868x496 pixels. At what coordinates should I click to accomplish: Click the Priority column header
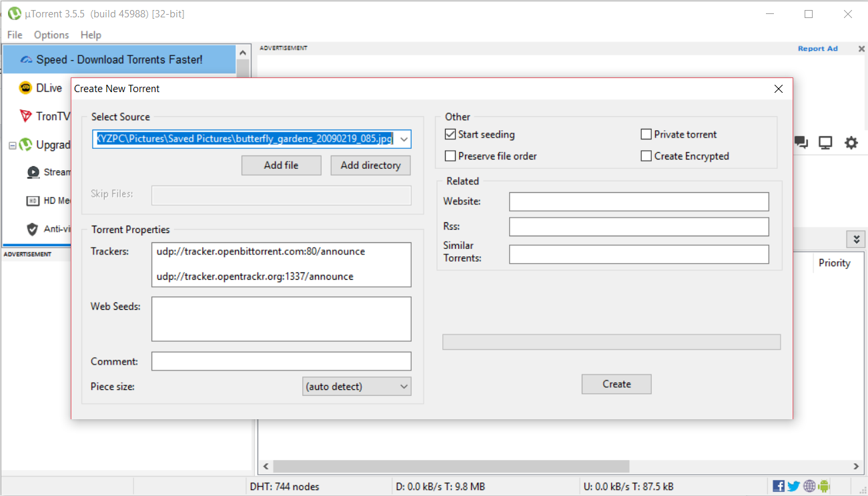tap(835, 263)
